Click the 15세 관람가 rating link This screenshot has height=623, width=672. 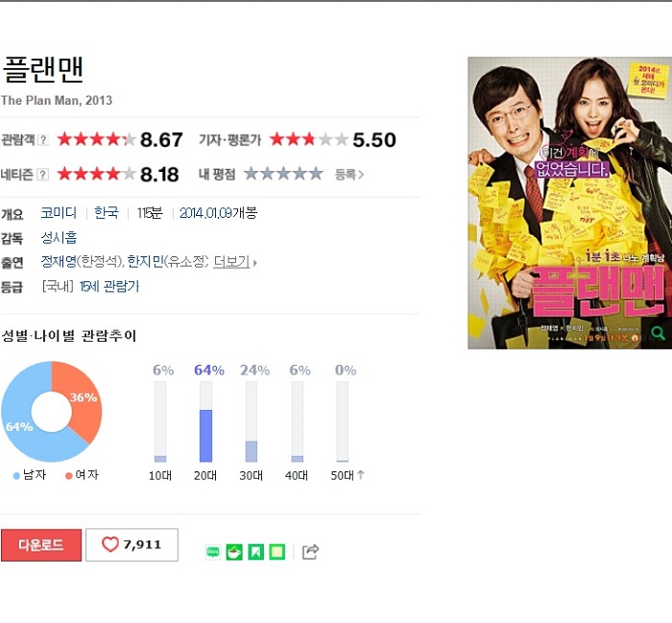(x=109, y=286)
